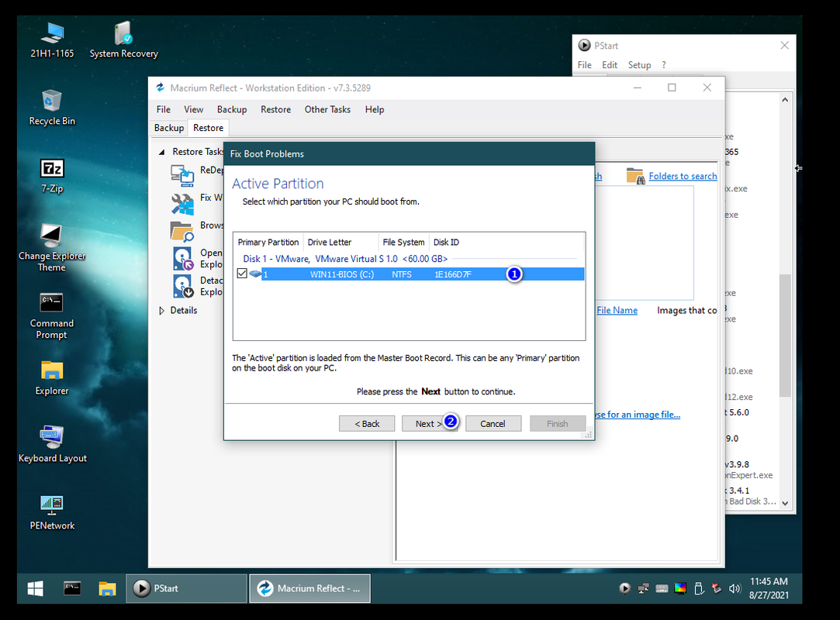Open the View menu

pos(193,109)
